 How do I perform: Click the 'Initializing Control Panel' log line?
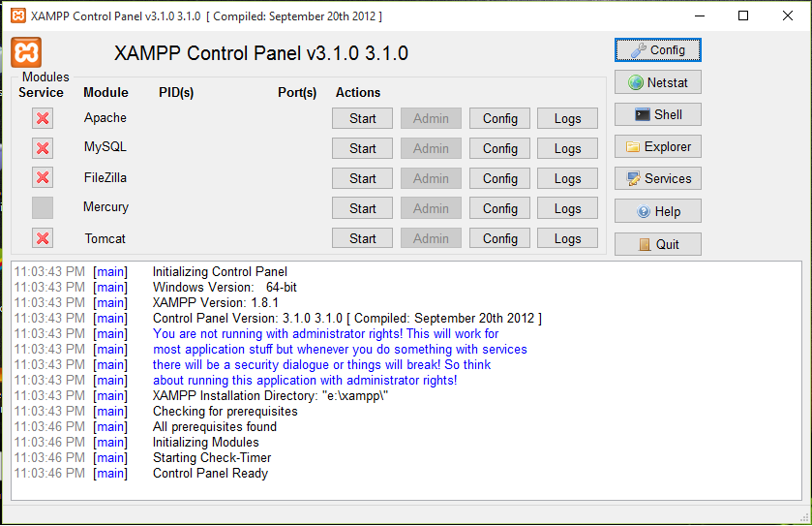pyautogui.click(x=220, y=271)
